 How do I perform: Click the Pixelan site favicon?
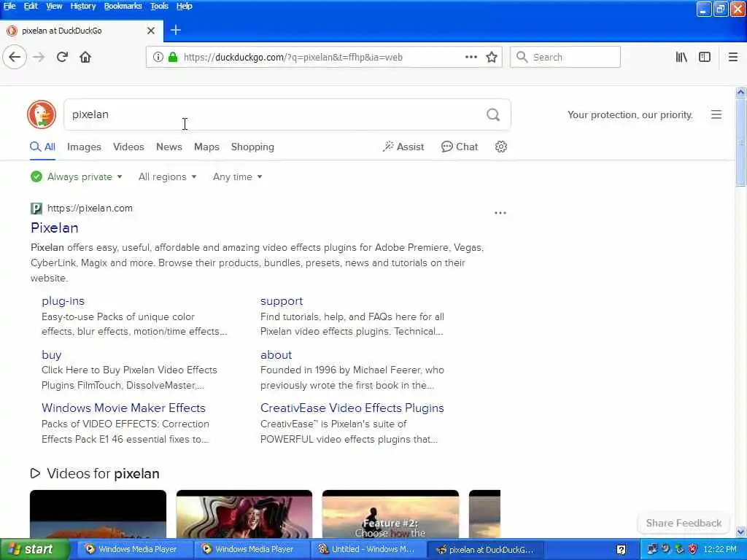[36, 208]
